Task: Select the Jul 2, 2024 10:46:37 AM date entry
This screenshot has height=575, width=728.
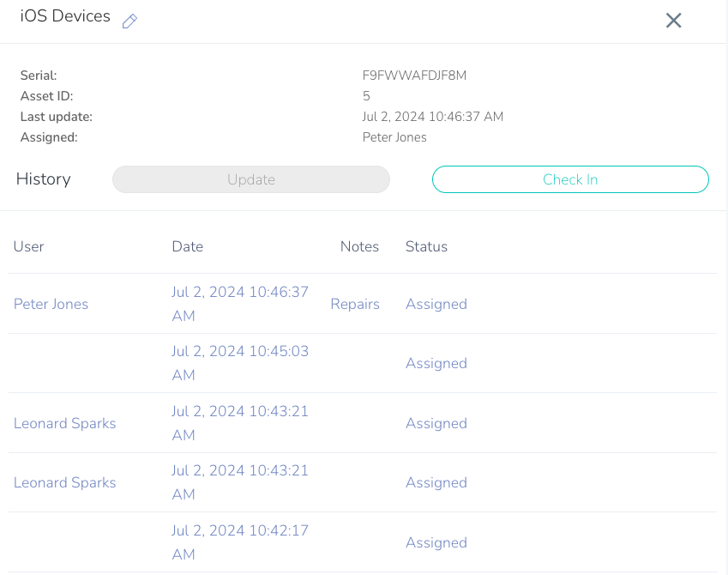Action: [x=240, y=304]
